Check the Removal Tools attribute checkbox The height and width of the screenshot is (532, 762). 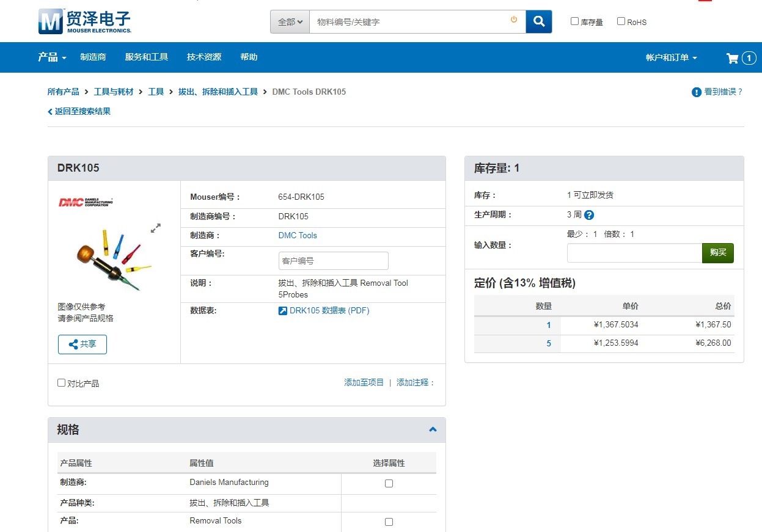(x=389, y=522)
